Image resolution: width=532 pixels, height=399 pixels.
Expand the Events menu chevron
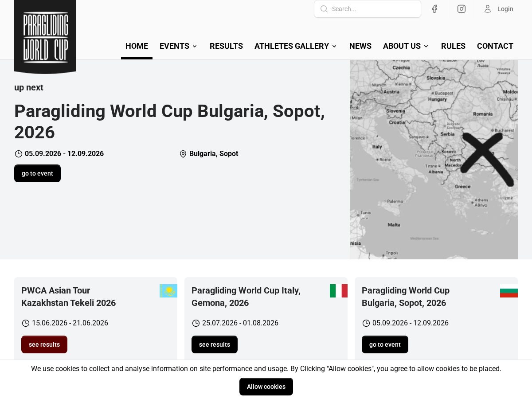(x=194, y=46)
